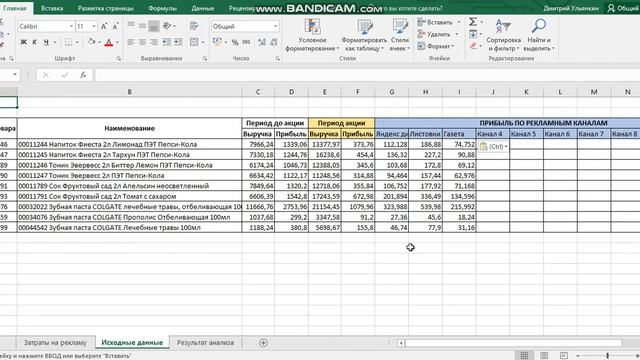This screenshot has width=640, height=360.
Task: Click the Fill down icon
Action: [473, 34]
